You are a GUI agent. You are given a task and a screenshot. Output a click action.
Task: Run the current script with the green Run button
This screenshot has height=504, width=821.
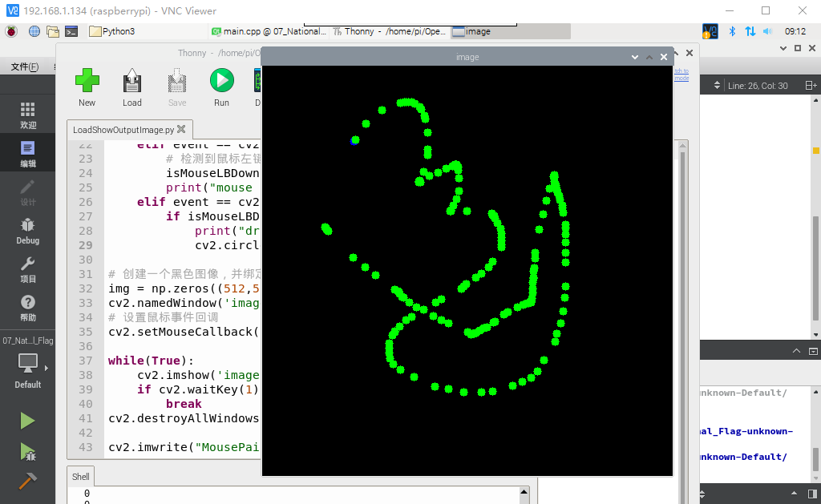(x=221, y=81)
